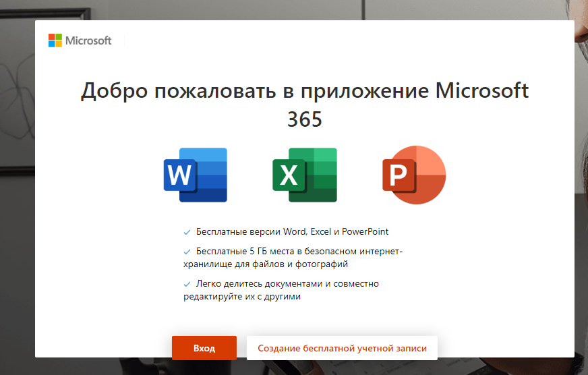Click the Microsoft logo
The width and height of the screenshot is (588, 375).
coord(80,40)
